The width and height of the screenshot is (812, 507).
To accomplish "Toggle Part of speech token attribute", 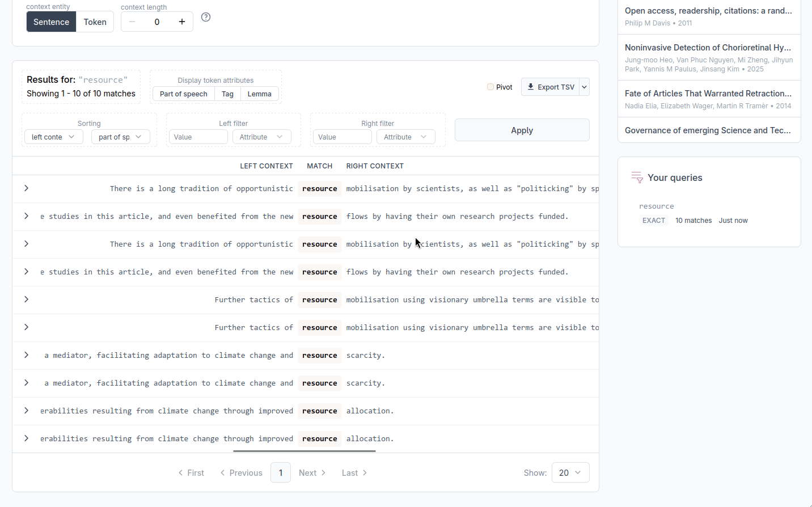I will [x=183, y=94].
